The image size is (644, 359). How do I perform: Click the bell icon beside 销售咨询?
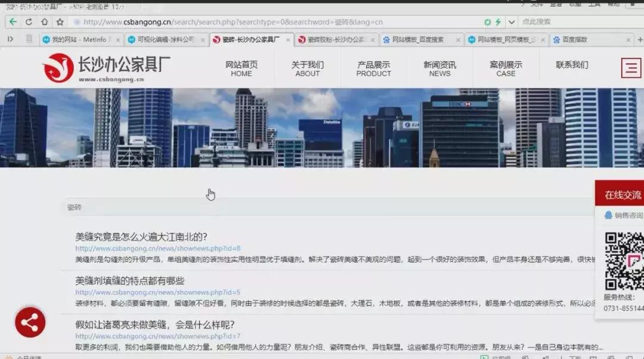[x=609, y=215]
